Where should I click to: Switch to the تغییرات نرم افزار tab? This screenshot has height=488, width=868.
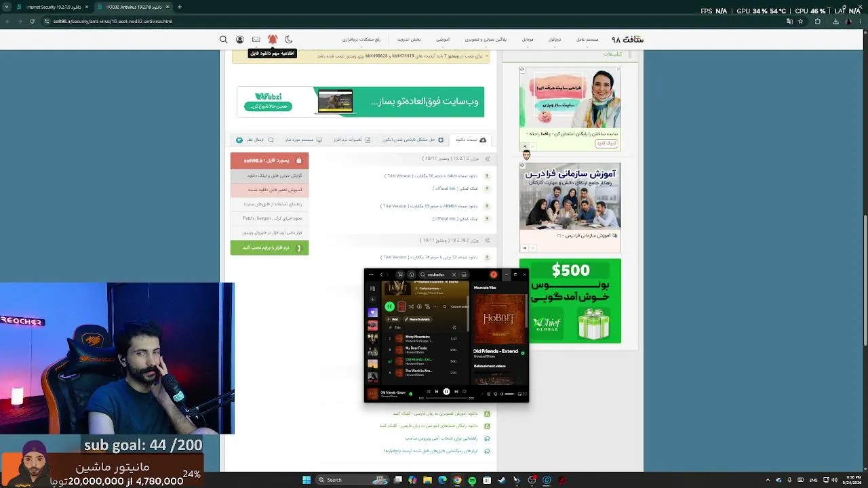pyautogui.click(x=352, y=140)
